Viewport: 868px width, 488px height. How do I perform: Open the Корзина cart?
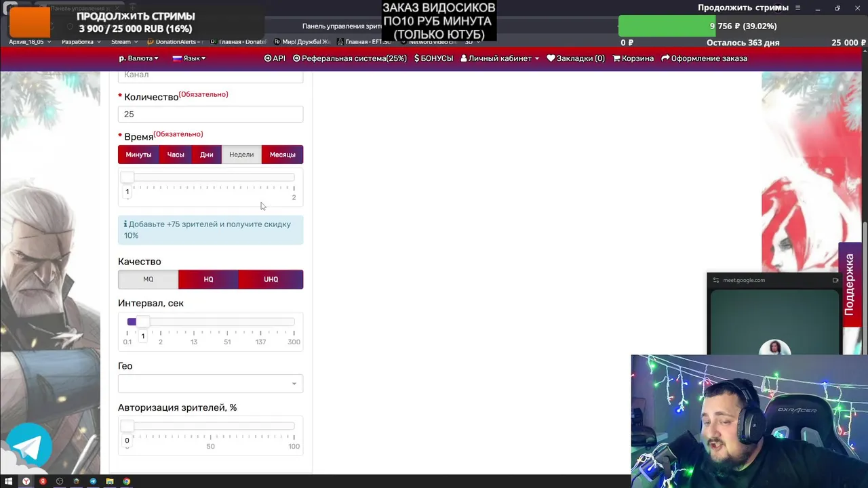tap(633, 58)
